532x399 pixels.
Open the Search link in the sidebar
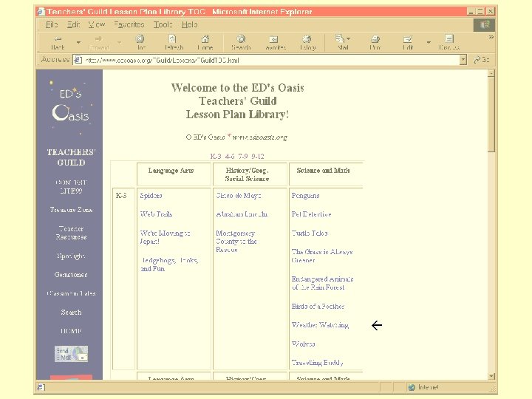click(x=71, y=312)
